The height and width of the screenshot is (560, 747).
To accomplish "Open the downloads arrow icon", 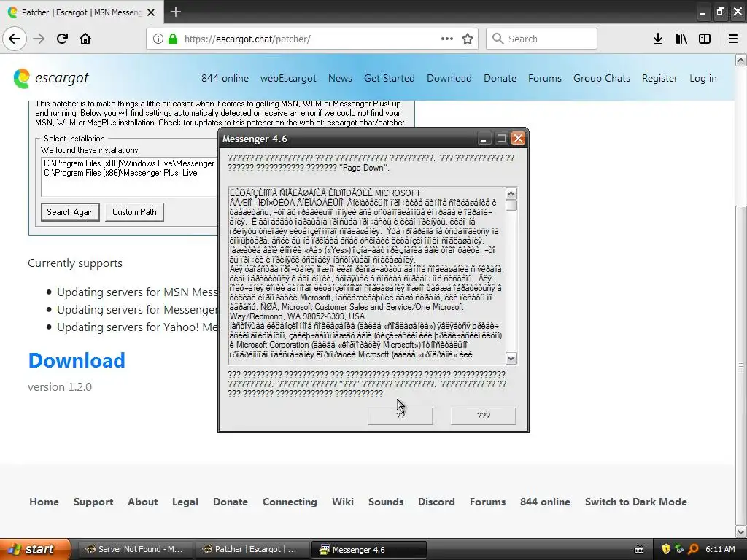I will coord(658,39).
